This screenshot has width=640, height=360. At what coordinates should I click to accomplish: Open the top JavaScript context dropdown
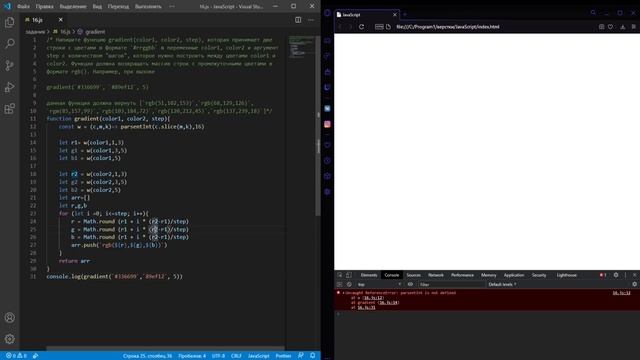pyautogui.click(x=379, y=284)
